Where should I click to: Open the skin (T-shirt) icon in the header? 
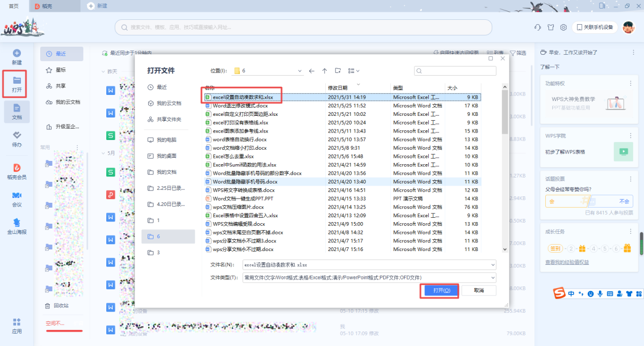point(550,27)
